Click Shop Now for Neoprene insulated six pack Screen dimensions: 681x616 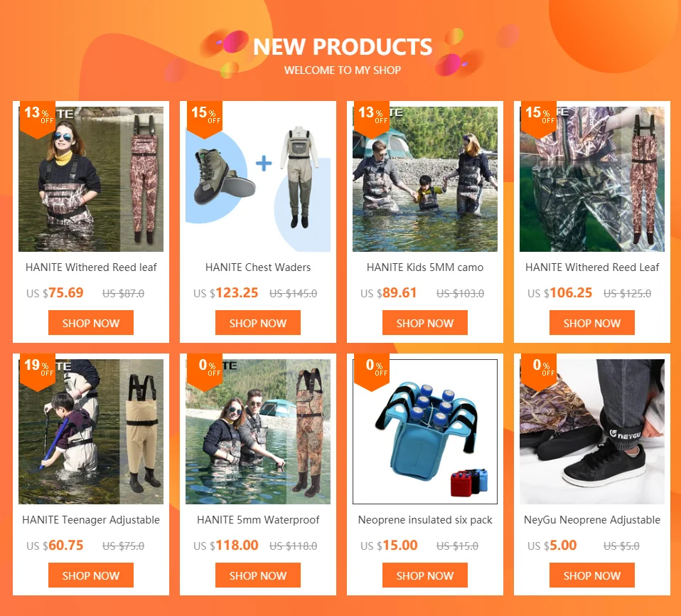[x=425, y=575]
